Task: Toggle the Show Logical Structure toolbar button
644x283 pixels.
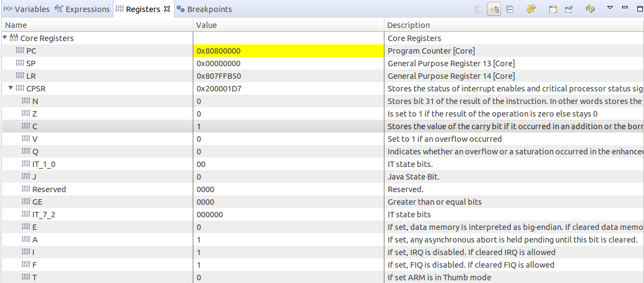Action: tap(494, 9)
